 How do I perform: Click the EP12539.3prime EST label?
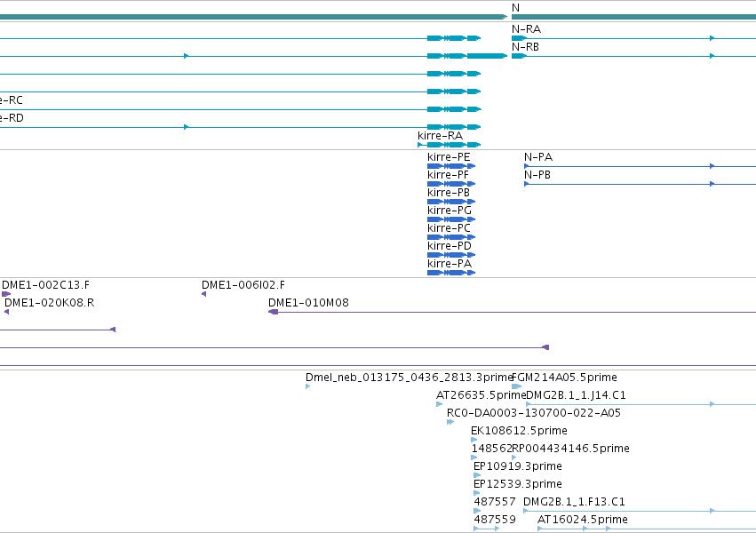tap(517, 484)
